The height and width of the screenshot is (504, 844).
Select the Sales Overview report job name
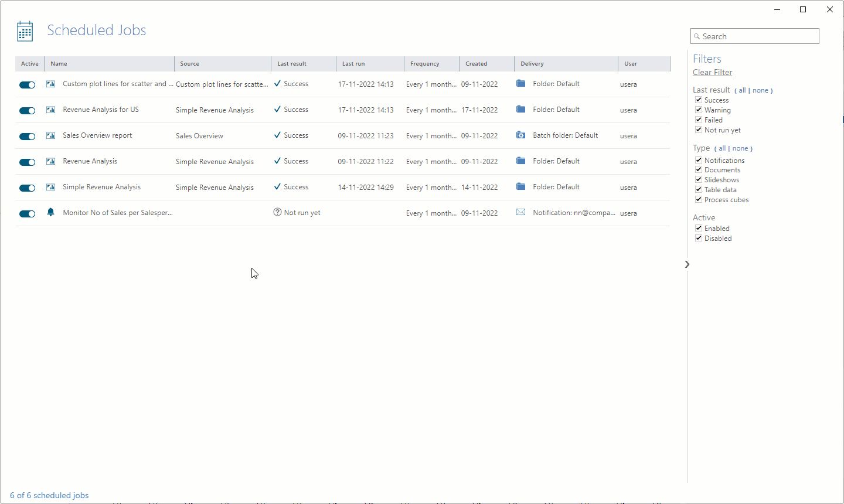click(x=97, y=135)
